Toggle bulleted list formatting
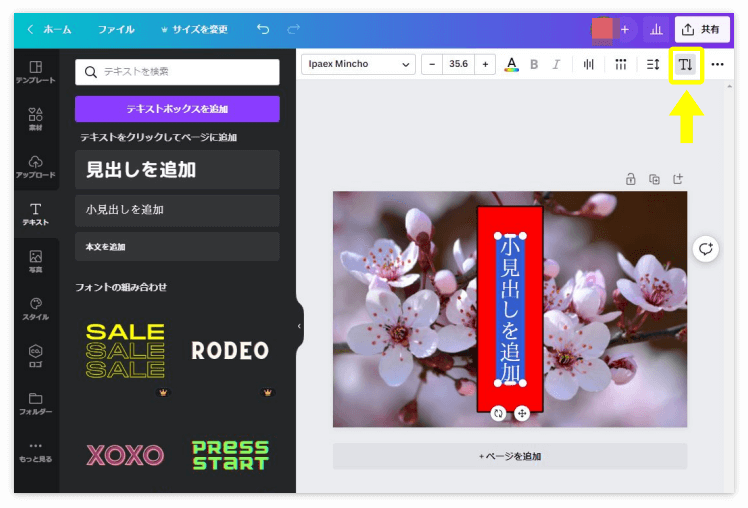Screen dimensions: 748x508 click(x=621, y=64)
